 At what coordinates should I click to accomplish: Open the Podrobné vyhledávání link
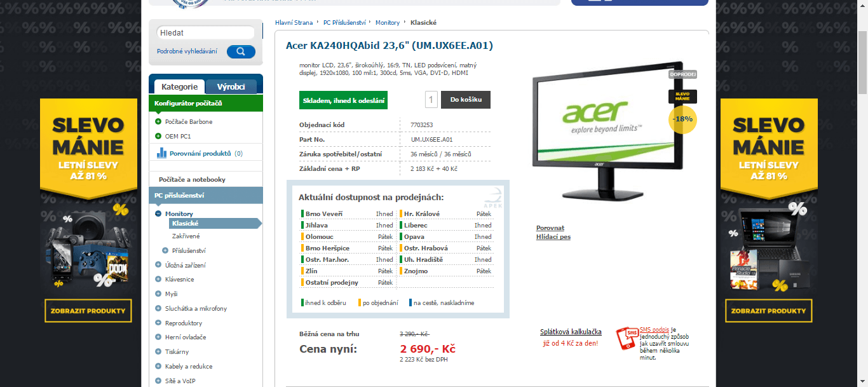tap(187, 51)
